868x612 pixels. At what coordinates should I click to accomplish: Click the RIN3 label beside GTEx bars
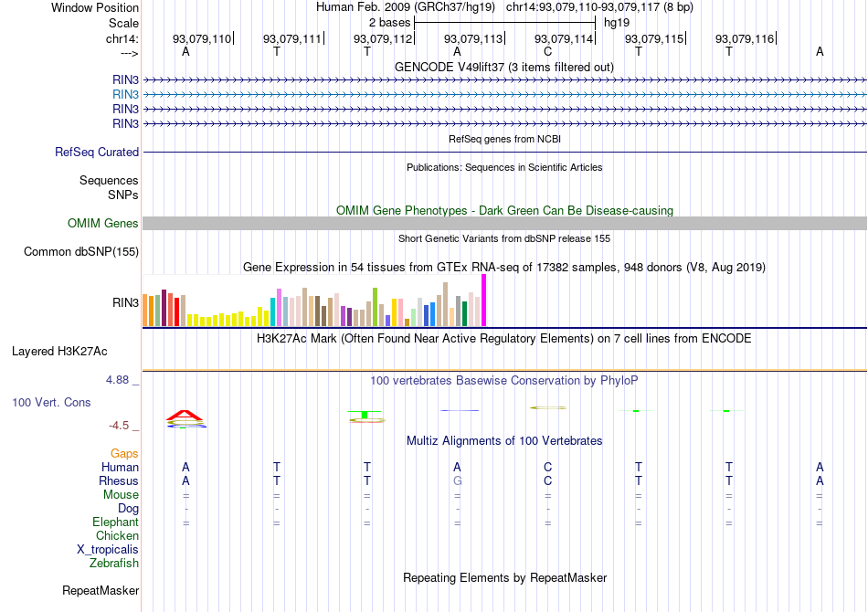125,302
